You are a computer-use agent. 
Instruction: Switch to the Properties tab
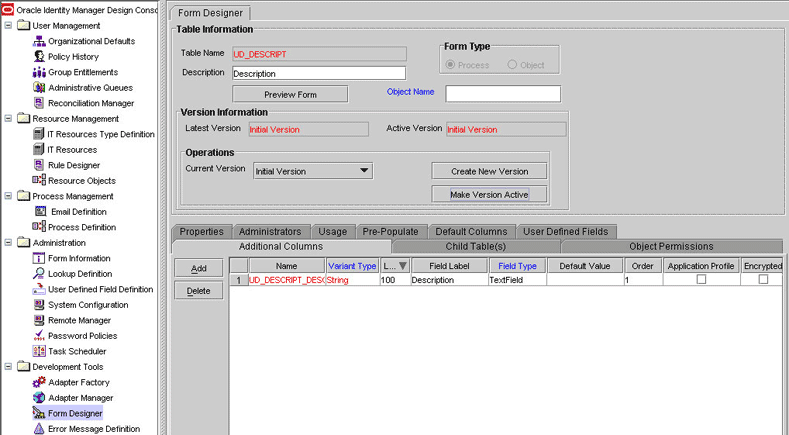click(x=202, y=232)
